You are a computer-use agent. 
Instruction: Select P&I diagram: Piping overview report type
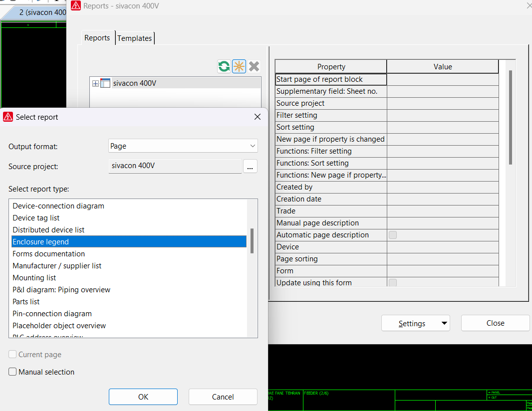click(x=129, y=290)
